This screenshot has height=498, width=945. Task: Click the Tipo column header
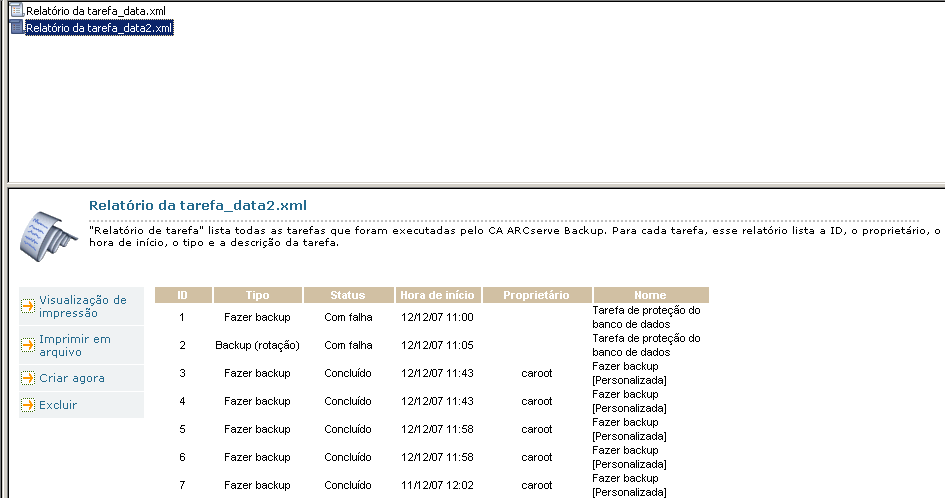tap(257, 295)
